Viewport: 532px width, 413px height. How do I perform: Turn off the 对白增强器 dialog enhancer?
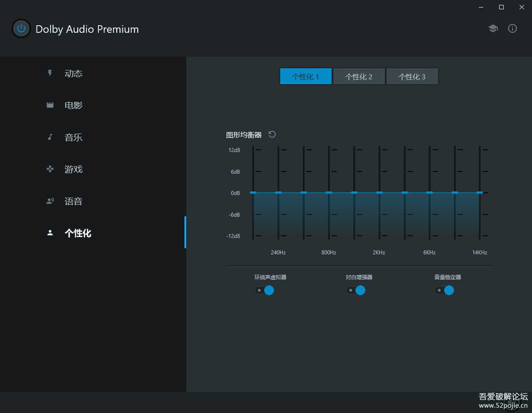(356, 290)
